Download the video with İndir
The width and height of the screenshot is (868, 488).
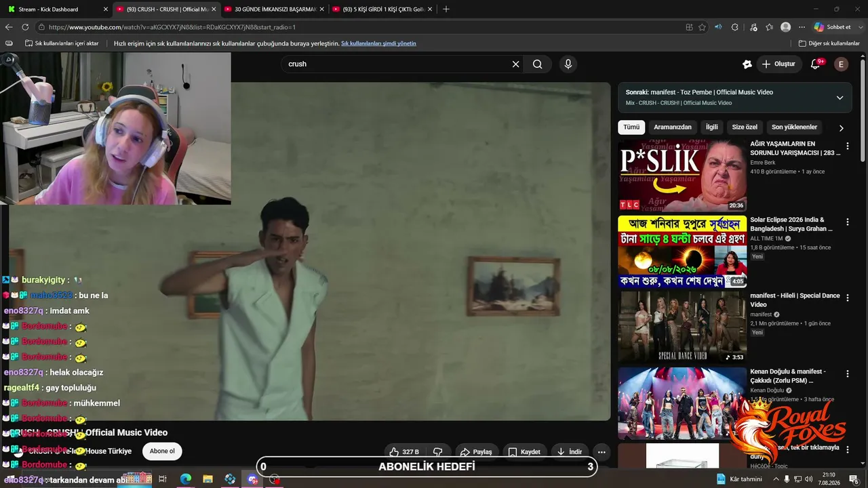tap(570, 451)
